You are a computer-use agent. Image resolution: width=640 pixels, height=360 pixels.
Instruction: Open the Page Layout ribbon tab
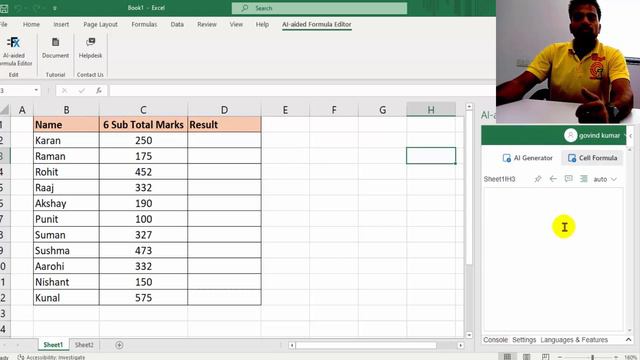pos(100,24)
